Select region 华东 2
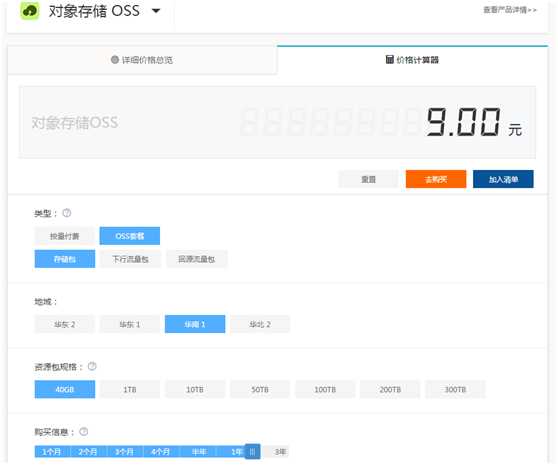 point(65,324)
